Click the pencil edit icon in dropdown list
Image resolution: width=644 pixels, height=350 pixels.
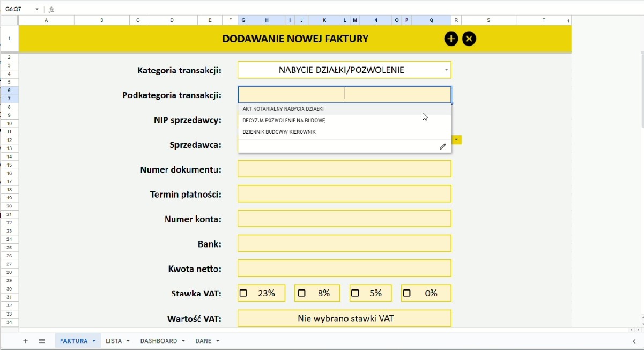pos(443,146)
